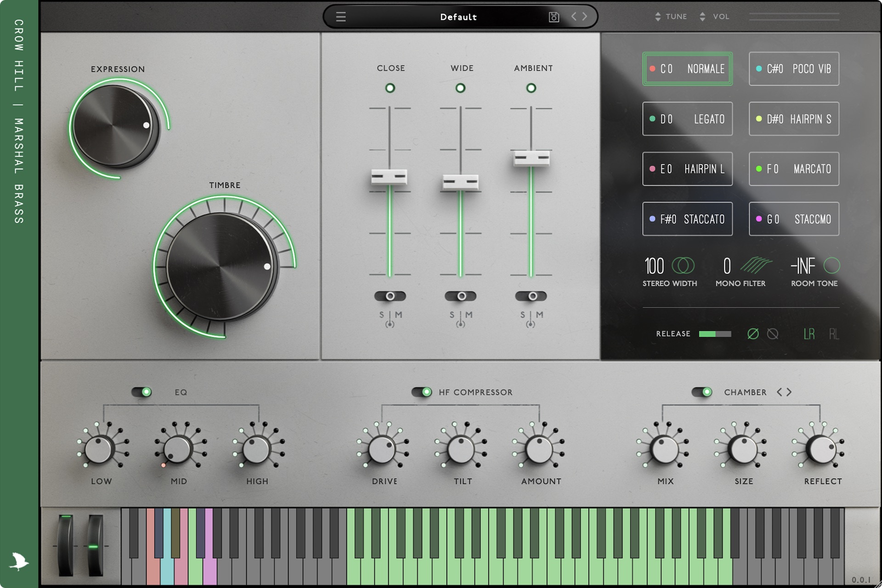The height and width of the screenshot is (588, 882).
Task: Click the save preset disk icon
Action: tap(554, 17)
